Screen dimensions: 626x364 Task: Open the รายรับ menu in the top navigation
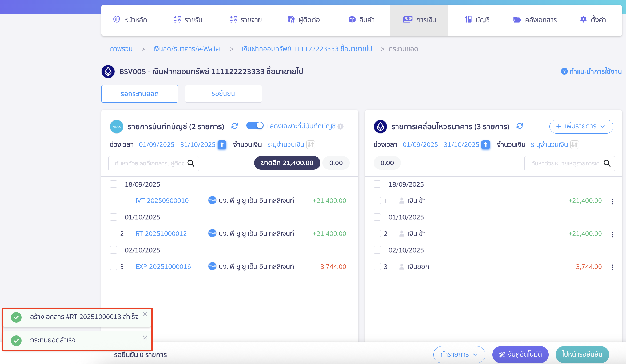point(188,20)
